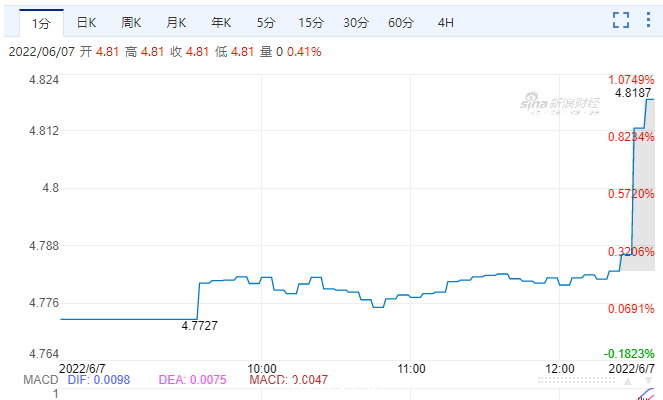Open the 月K monthly chart tab
The width and height of the screenshot is (663, 400).
pos(176,23)
